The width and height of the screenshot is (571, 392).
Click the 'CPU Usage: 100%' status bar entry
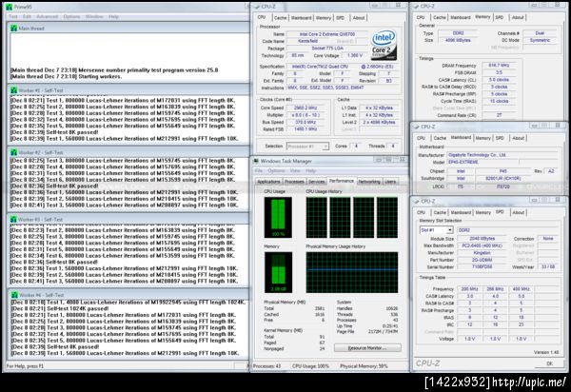310,365
